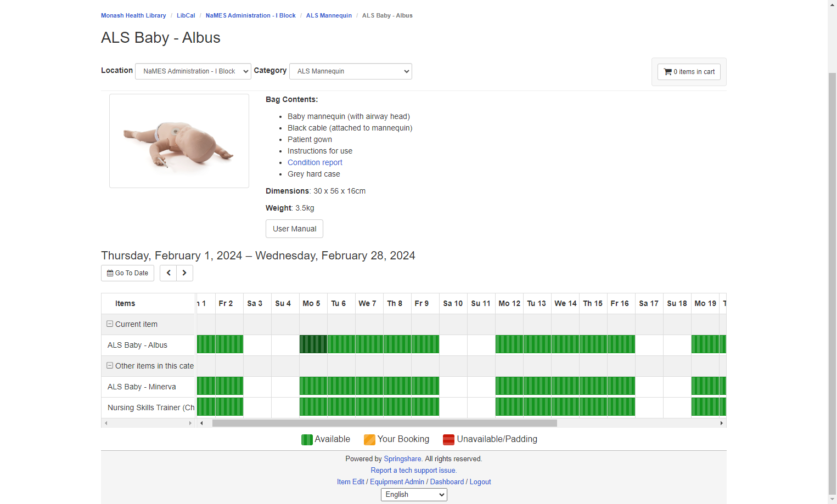Click the Tu 13 date column header
The width and height of the screenshot is (837, 504).
[x=536, y=303]
